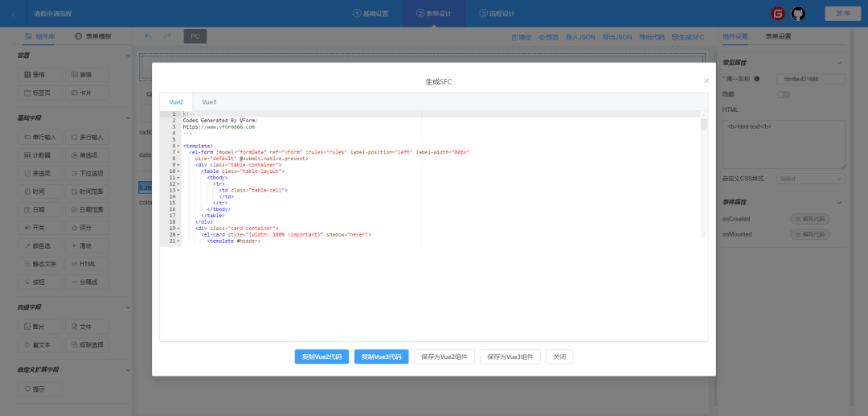The height and width of the screenshot is (416, 868).
Task: Collapse the 基础字段 section chevron
Action: click(x=129, y=117)
